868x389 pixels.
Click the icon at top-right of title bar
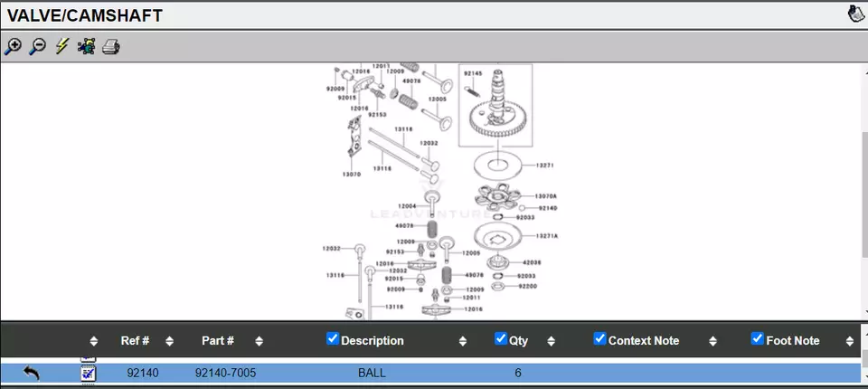click(x=854, y=14)
